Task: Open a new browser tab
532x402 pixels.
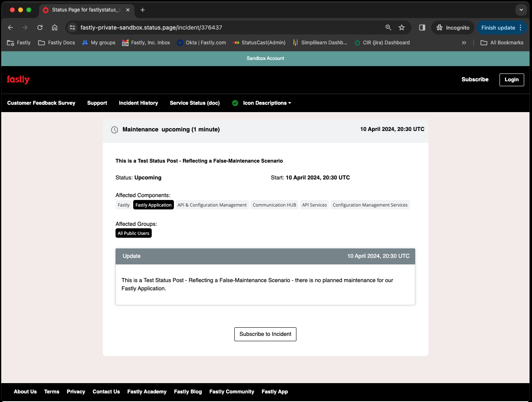Action: (x=143, y=10)
